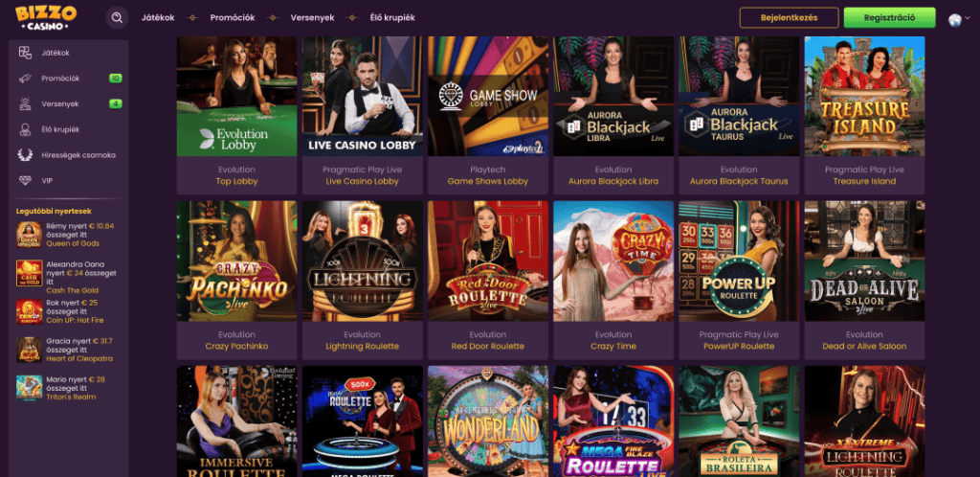Select the VIP diamond icon

pyautogui.click(x=25, y=180)
